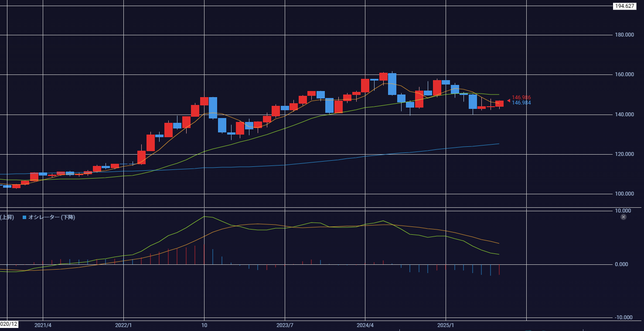Click the latest red candlestick on the chart
644x331 pixels.
coord(499,104)
